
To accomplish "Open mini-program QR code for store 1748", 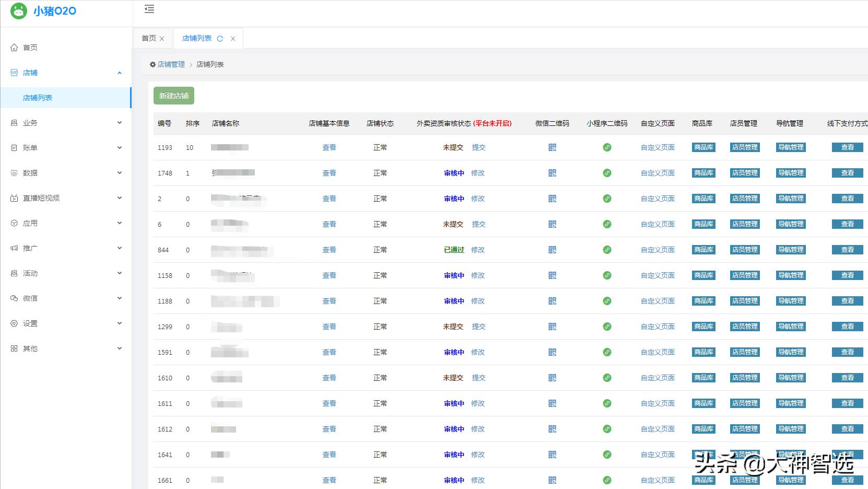I will [x=607, y=173].
